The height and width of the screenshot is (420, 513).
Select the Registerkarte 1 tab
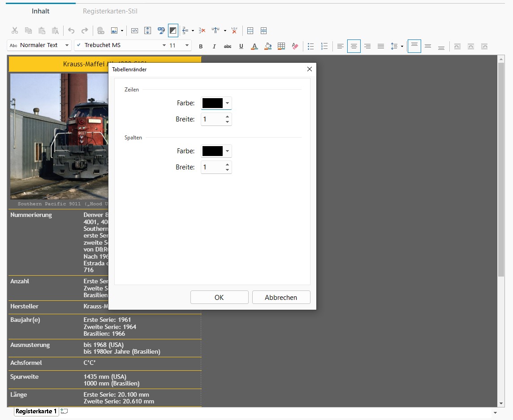point(36,411)
